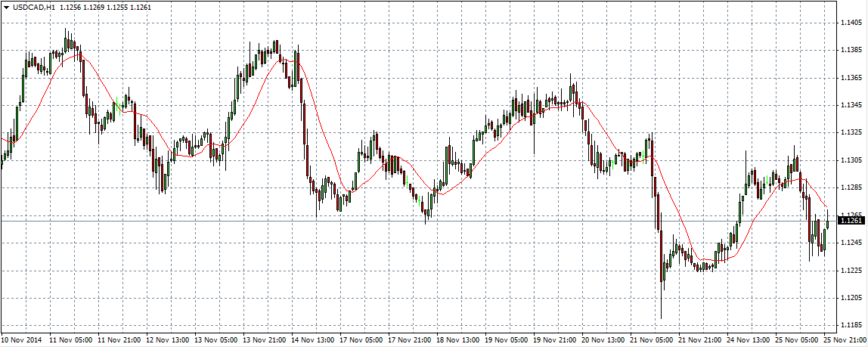
Task: Click the 1.1385 price axis label
Action: click(852, 50)
